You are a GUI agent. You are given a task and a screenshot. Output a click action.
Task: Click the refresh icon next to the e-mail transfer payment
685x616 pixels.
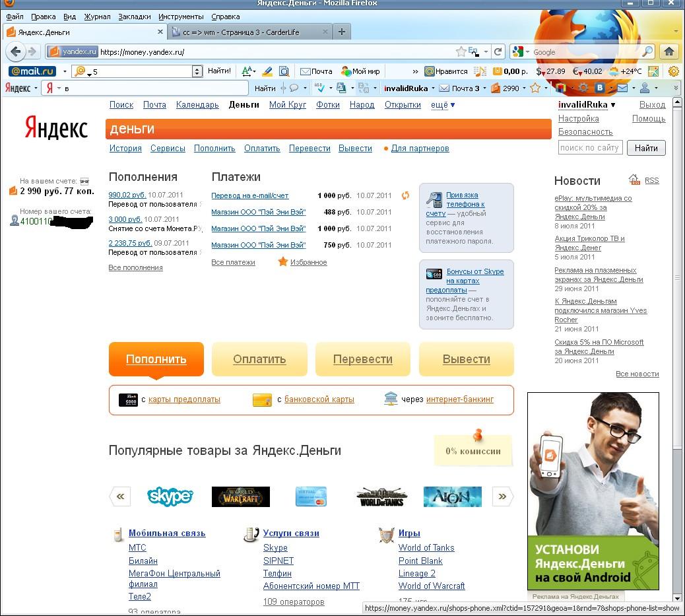coord(405,195)
